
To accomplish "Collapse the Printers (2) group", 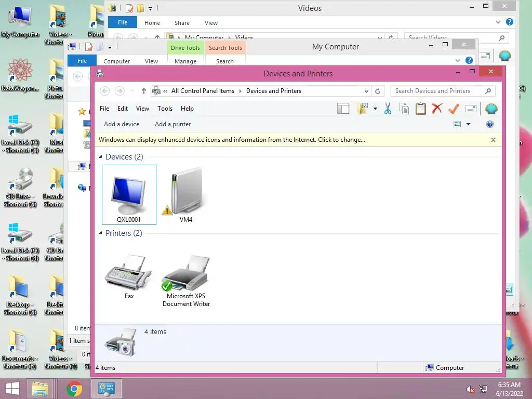I will click(100, 233).
